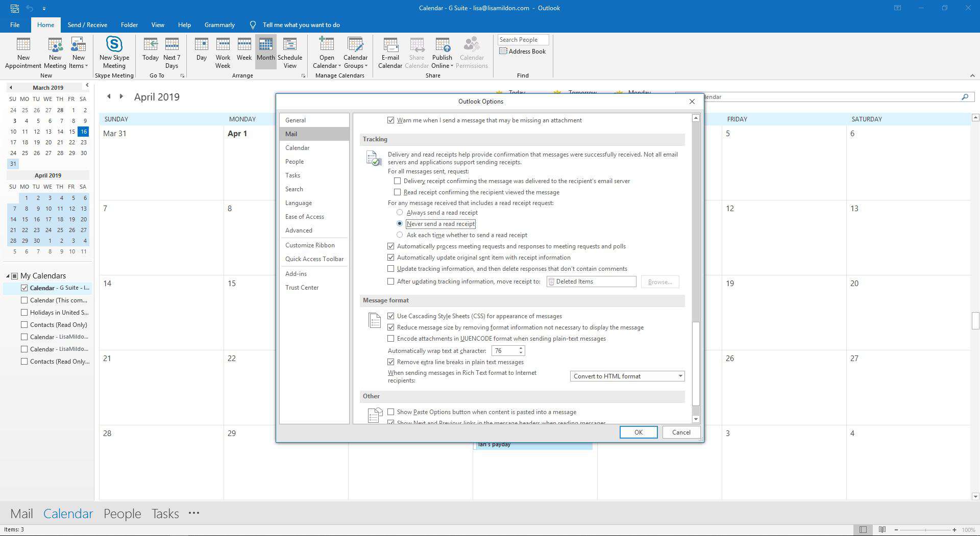The width and height of the screenshot is (980, 536).
Task: Select Calendar category in Outlook Options
Action: tap(314, 148)
